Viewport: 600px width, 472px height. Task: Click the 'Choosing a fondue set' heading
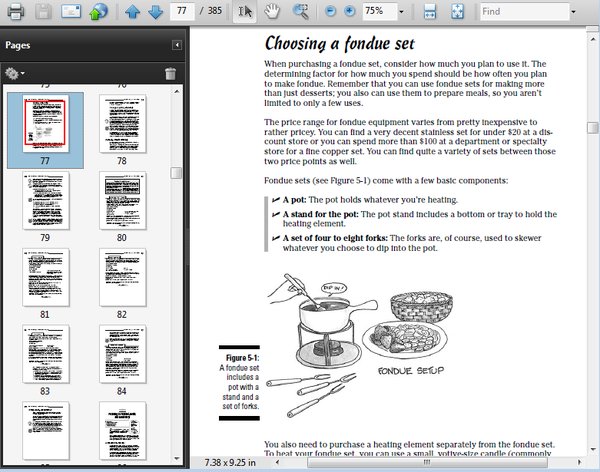[339, 44]
